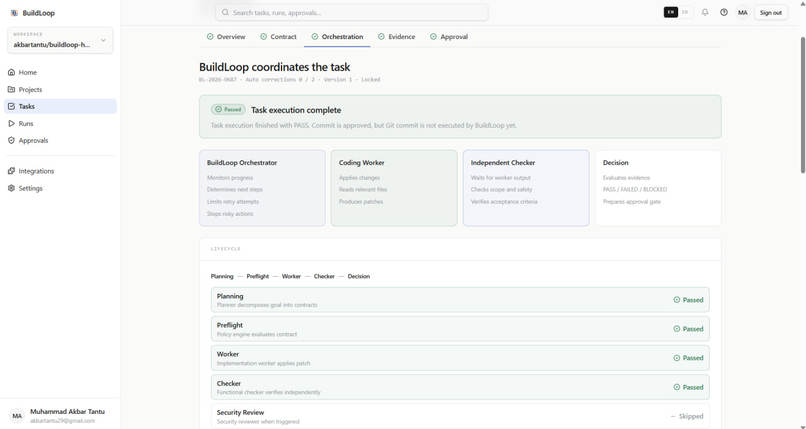The height and width of the screenshot is (429, 806).
Task: Click the Approvals shield icon in sidebar
Action: point(11,140)
